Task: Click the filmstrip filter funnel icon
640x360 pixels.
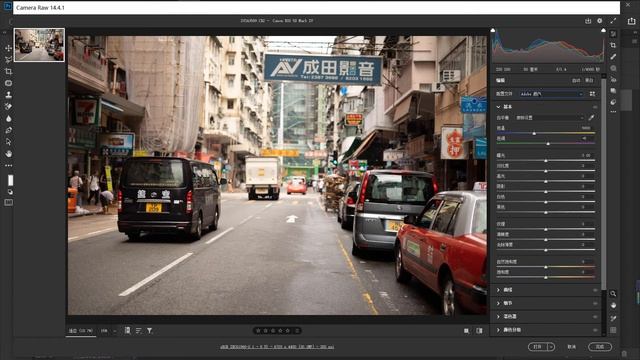Action: [150, 331]
